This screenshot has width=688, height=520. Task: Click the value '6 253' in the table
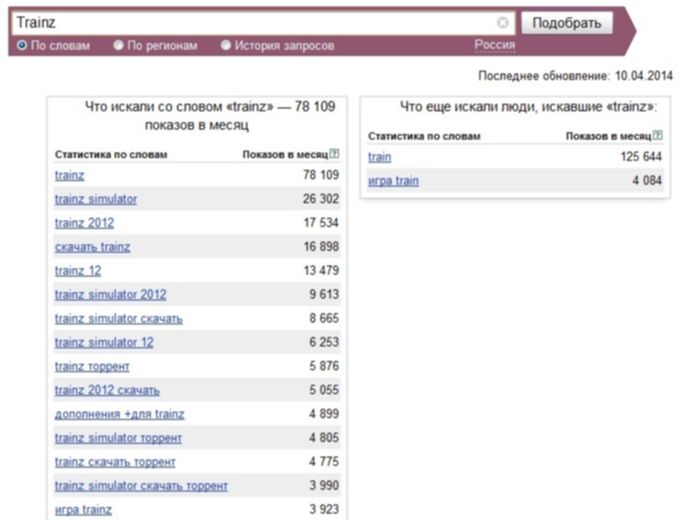(x=324, y=342)
